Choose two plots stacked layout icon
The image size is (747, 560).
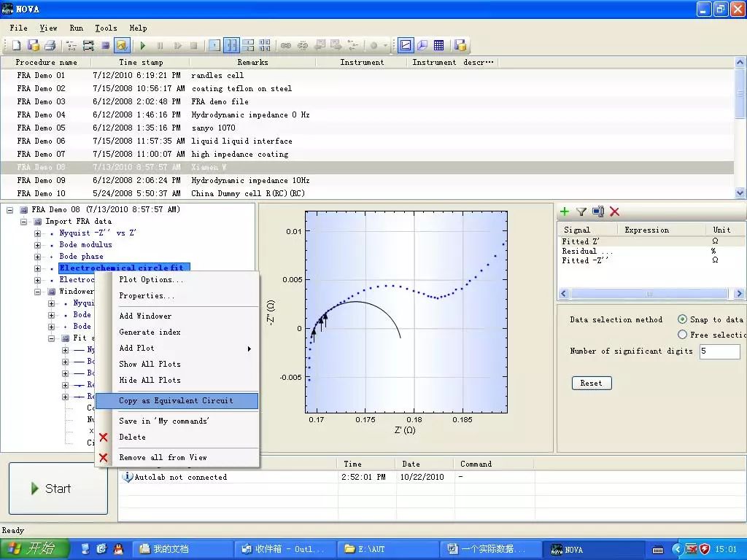[248, 46]
